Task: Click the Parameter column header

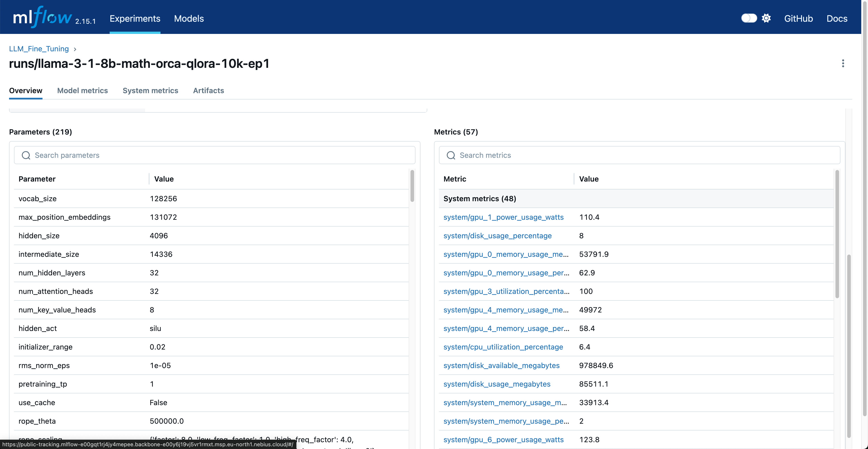Action: tap(37, 179)
